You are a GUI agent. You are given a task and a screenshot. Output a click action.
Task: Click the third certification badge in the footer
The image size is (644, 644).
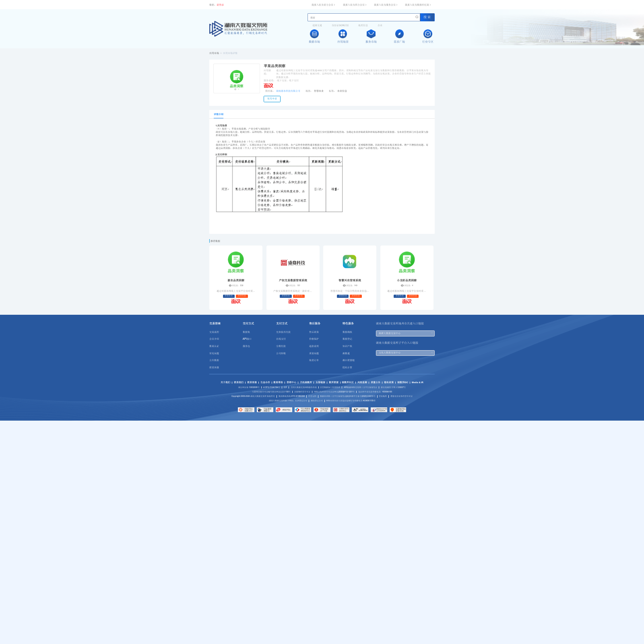284,410
